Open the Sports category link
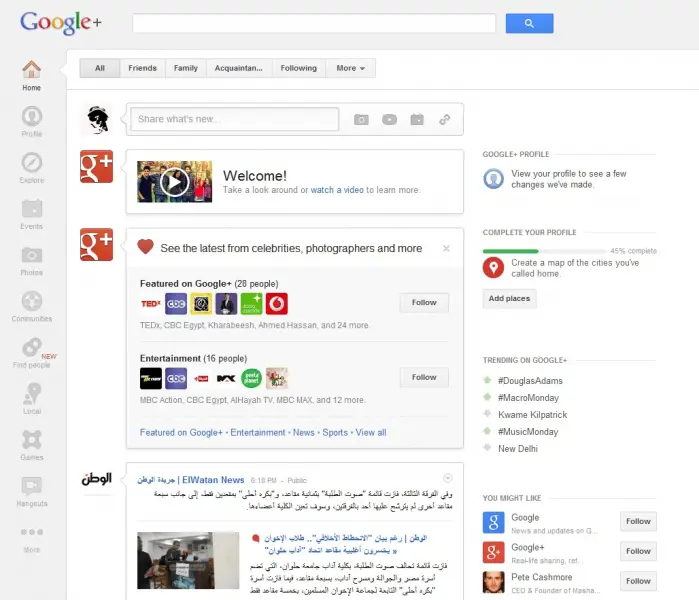 pyautogui.click(x=335, y=432)
